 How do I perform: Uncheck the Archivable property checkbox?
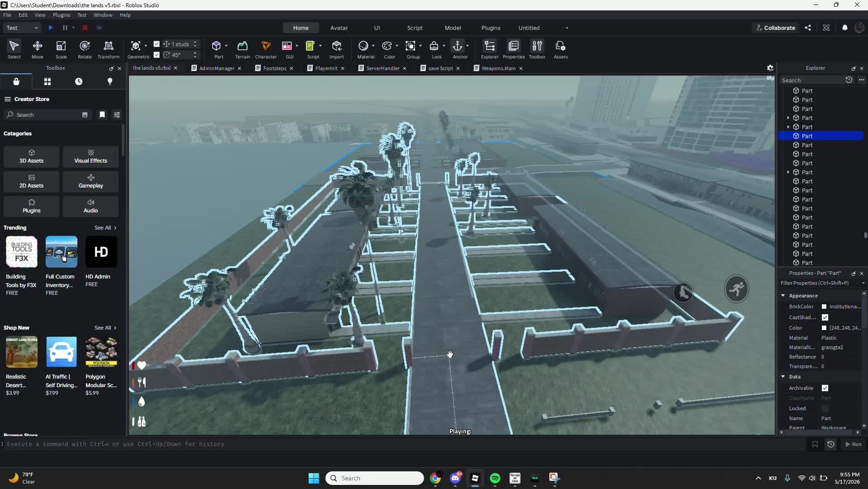[x=825, y=388]
